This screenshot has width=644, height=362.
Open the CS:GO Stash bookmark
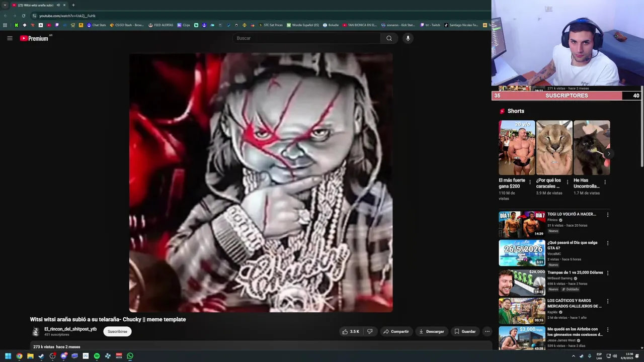click(x=127, y=25)
